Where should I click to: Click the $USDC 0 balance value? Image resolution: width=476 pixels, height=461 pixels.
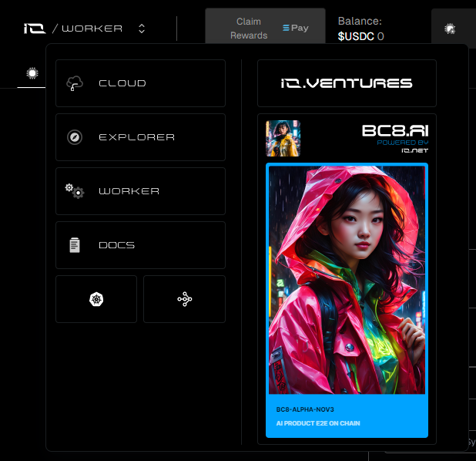[x=360, y=36]
